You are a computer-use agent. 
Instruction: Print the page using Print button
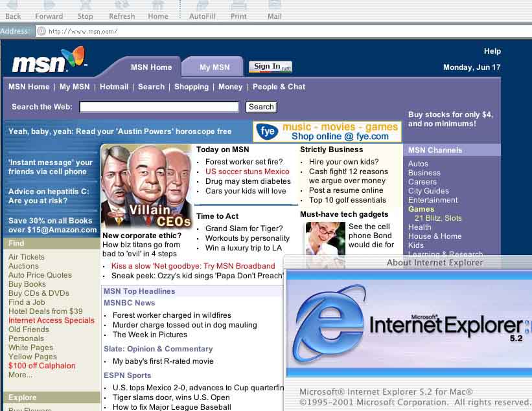pos(238,10)
